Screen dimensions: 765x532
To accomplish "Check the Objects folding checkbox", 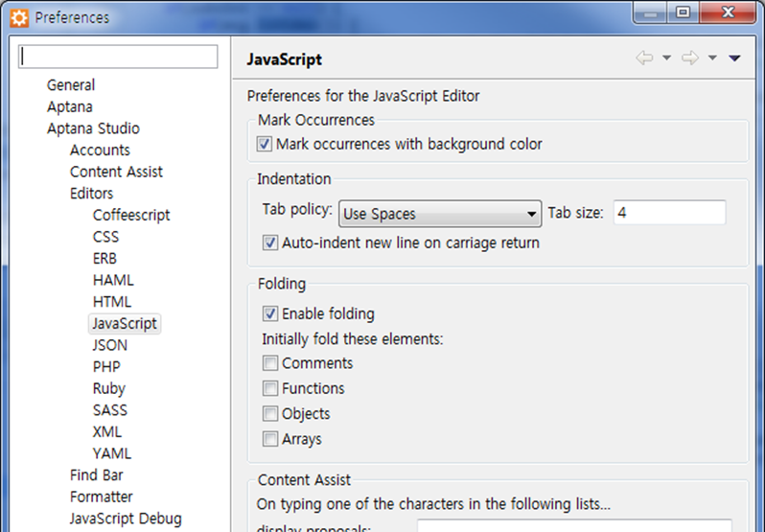I will (x=270, y=413).
